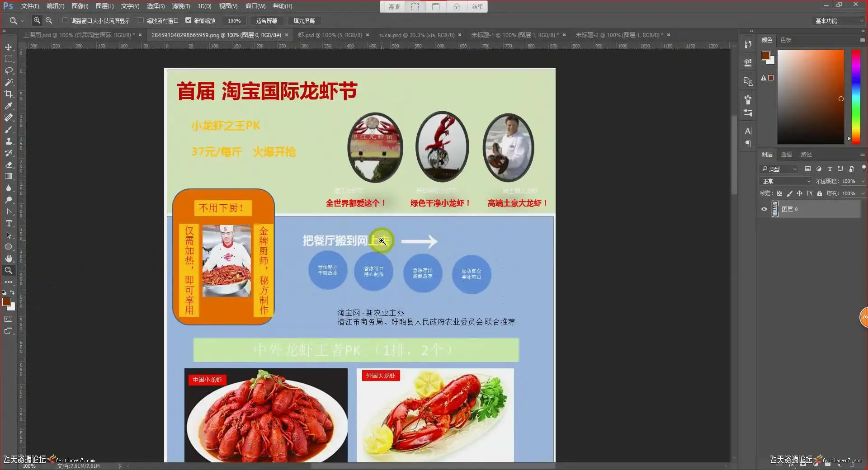The width and height of the screenshot is (868, 470).
Task: Open the blend mode 正常 dropdown
Action: (x=786, y=181)
